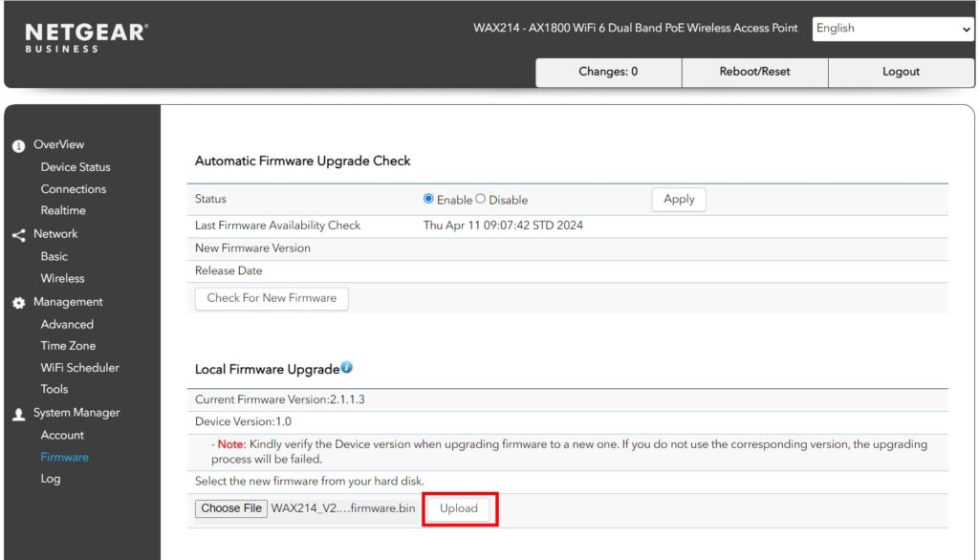The height and width of the screenshot is (560, 979).
Task: Click the info icon beside Local Firmware Upgrade
Action: (x=347, y=368)
